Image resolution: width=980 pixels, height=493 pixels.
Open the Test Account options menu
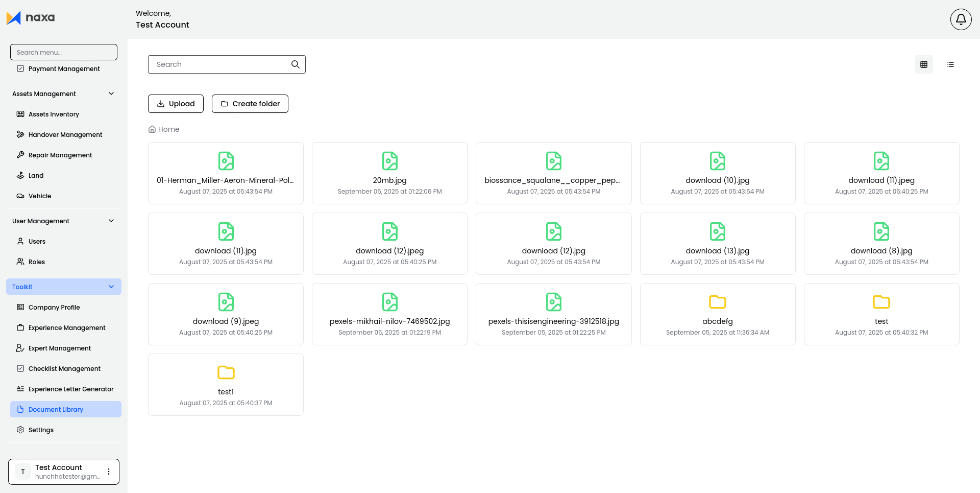coord(108,472)
